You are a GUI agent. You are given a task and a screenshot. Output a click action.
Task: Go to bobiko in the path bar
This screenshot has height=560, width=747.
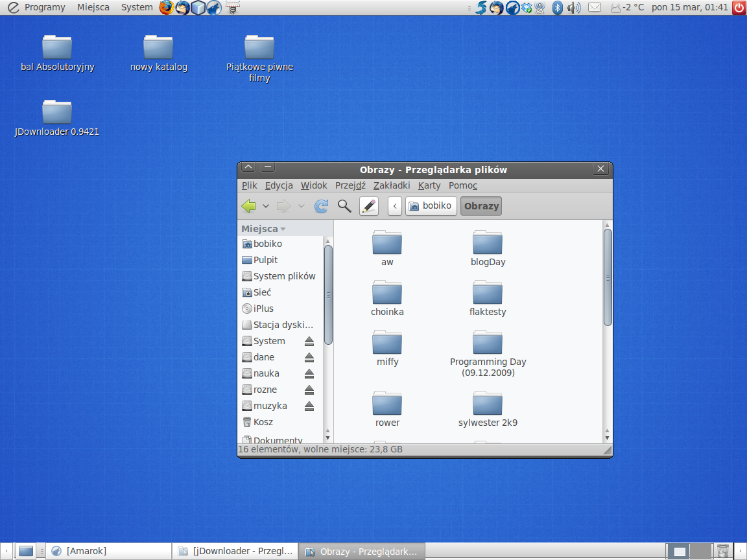coord(431,206)
